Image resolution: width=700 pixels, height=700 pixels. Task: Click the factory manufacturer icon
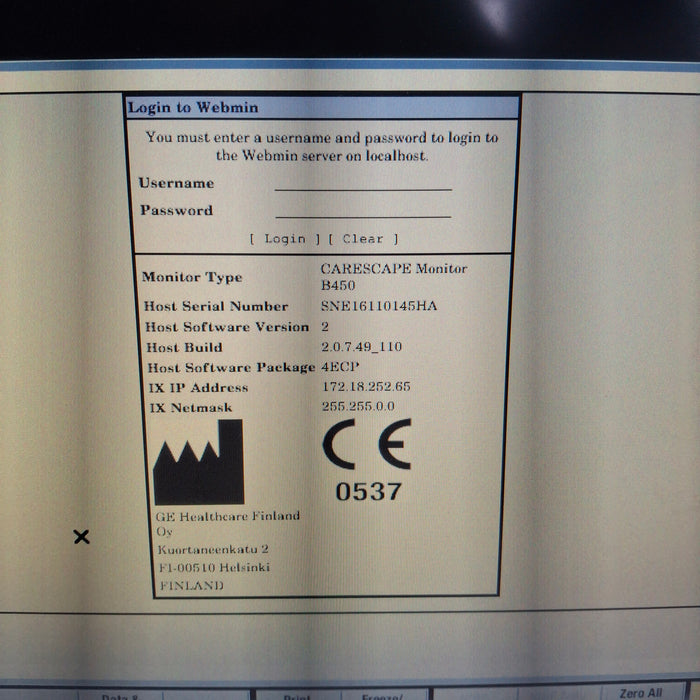coord(198,462)
